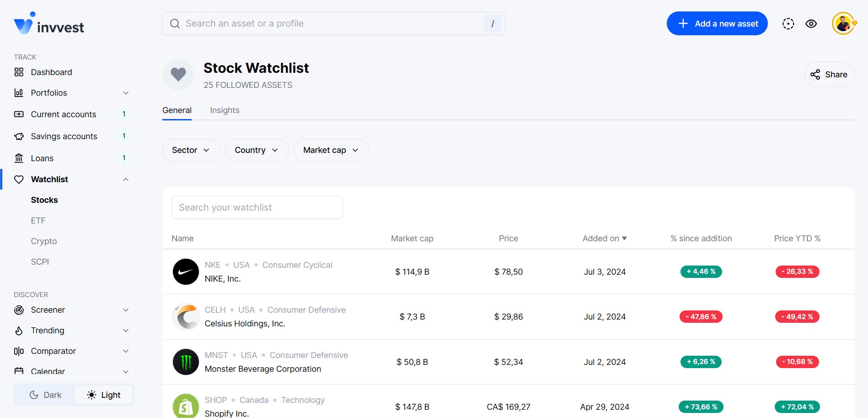Viewport: 868px width, 418px height.
Task: Click the Price YTD % column header
Action: click(x=797, y=239)
